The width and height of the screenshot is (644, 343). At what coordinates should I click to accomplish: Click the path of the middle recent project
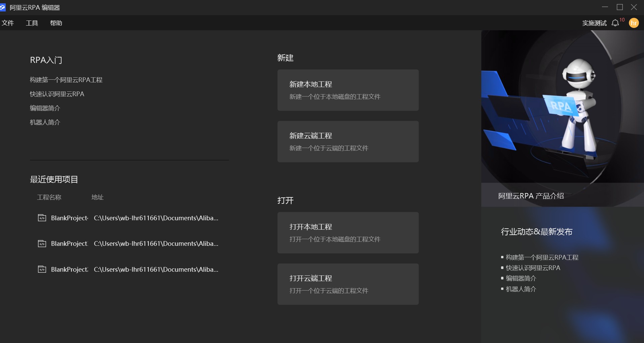pos(156,243)
